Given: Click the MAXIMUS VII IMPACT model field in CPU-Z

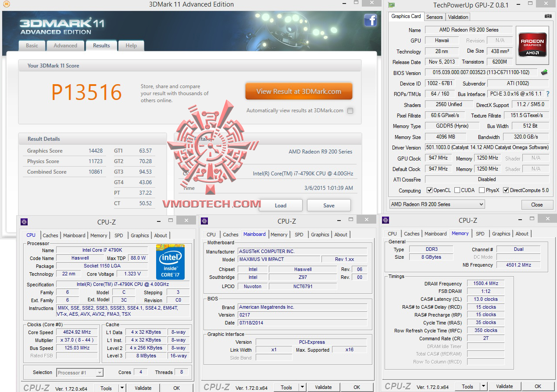Looking at the screenshot, I should 279,259.
